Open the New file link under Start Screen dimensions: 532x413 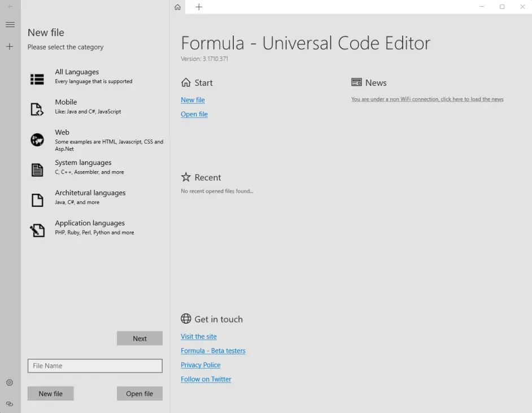193,100
